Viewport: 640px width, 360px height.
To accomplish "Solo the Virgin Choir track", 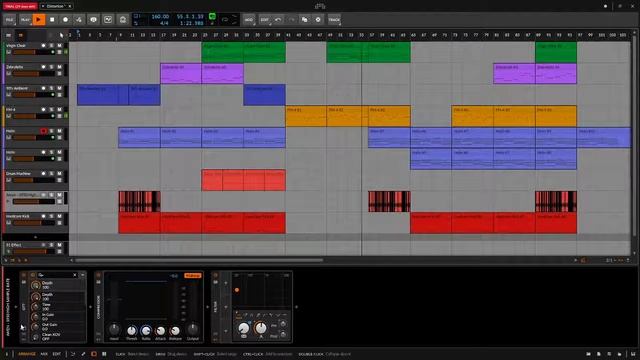I will 51,45.
